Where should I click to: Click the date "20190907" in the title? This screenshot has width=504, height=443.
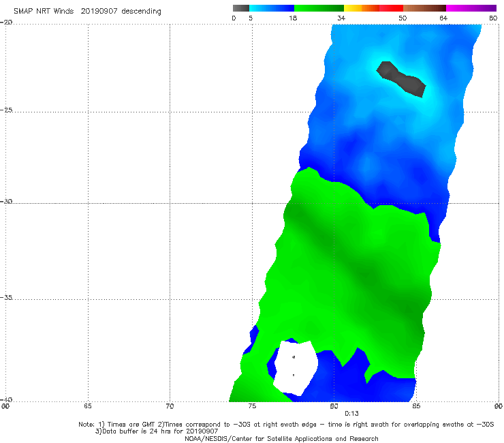(x=99, y=12)
